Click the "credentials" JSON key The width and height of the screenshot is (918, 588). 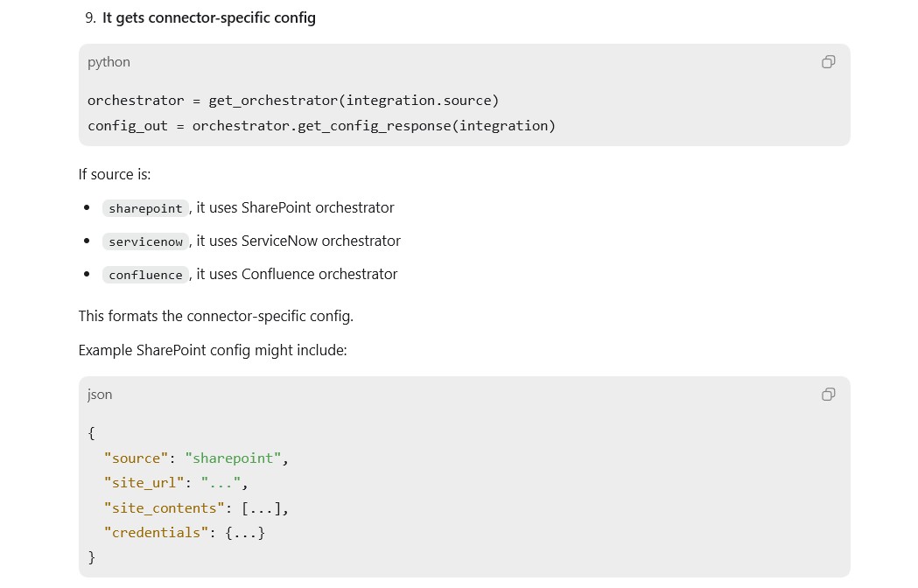pos(157,532)
